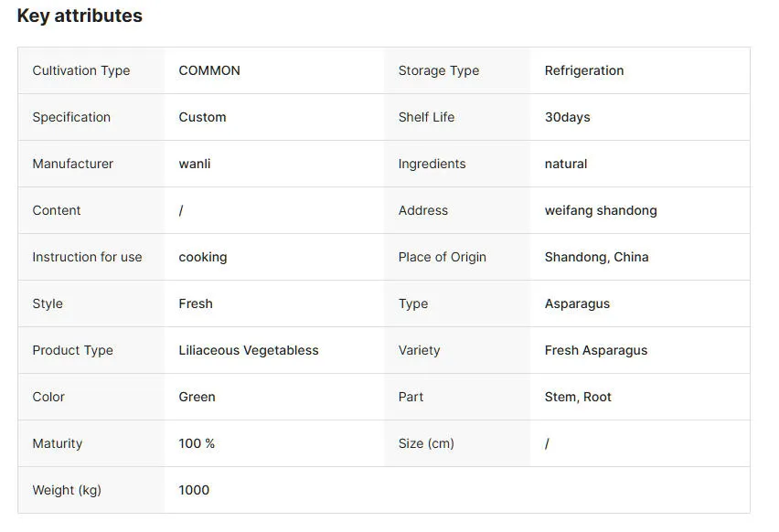Select the Cultivation Type label cell

(x=81, y=70)
